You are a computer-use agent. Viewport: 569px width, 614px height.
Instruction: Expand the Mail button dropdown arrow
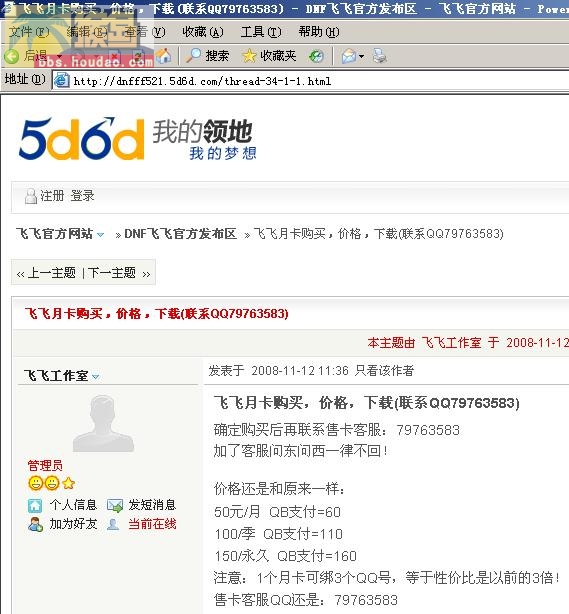(361, 56)
